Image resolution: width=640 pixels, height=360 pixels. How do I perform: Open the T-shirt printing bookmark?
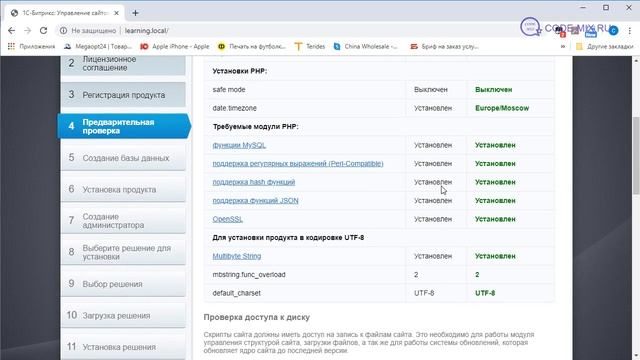[x=252, y=47]
